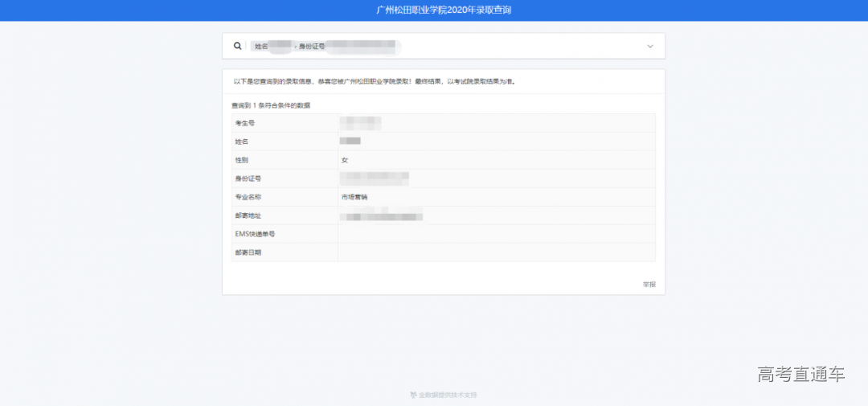Click the 金数据 logo icon in footer

pyautogui.click(x=413, y=396)
